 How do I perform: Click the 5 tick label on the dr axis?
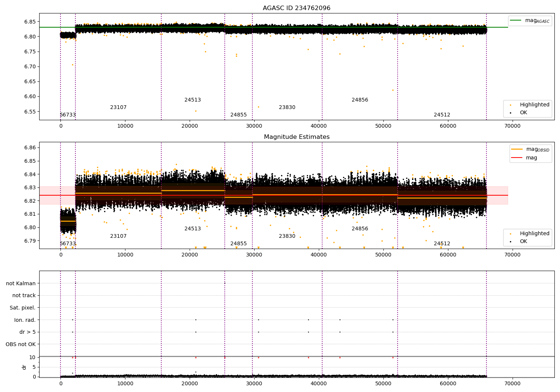(x=34, y=367)
